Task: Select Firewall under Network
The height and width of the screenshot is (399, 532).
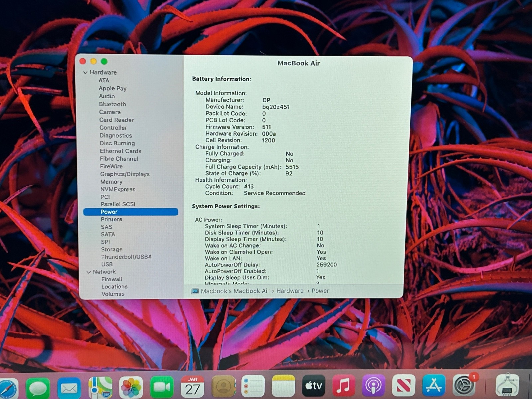Action: coord(112,279)
